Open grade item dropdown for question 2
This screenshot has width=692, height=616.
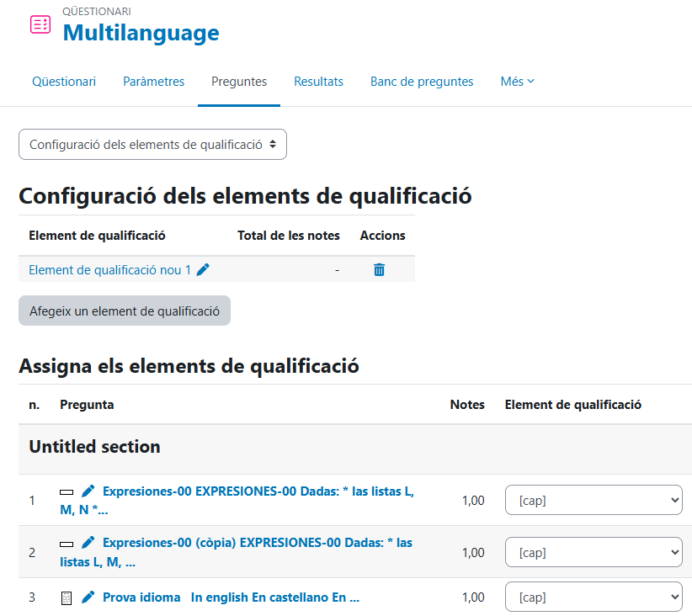pyautogui.click(x=594, y=552)
